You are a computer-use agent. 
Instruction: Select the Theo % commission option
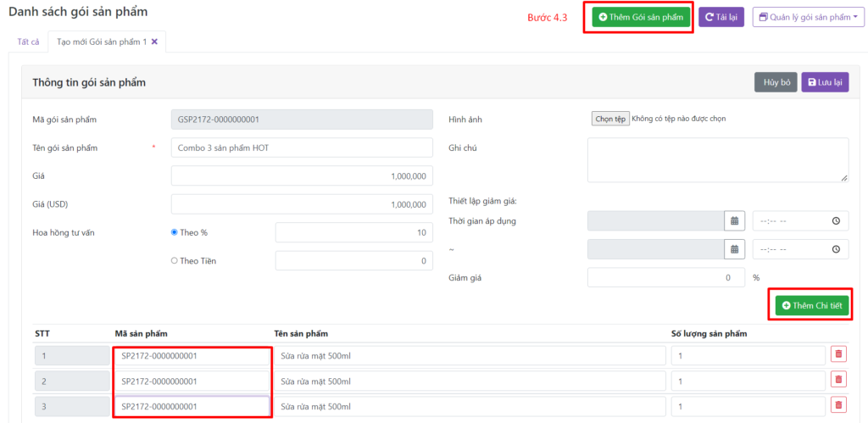[175, 232]
